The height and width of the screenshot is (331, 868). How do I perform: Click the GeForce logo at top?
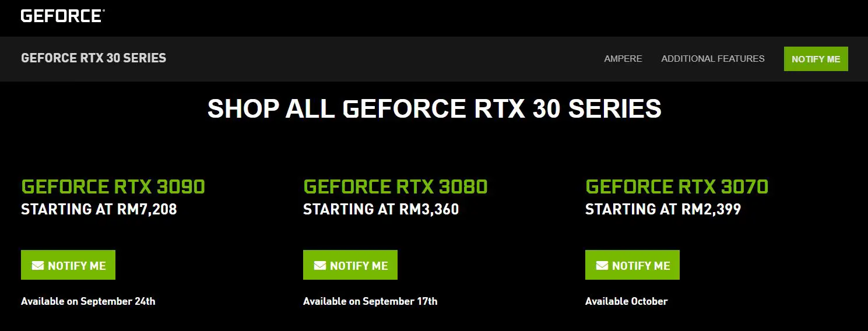pos(62,16)
